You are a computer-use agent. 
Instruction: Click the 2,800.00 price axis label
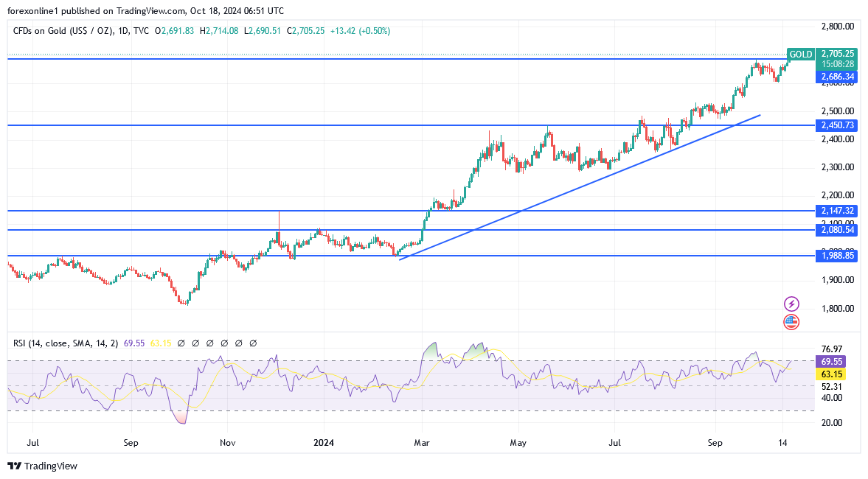838,26
